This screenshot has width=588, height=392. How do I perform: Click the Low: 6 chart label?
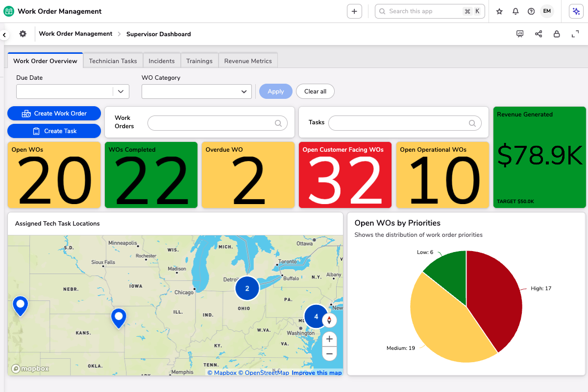point(425,252)
